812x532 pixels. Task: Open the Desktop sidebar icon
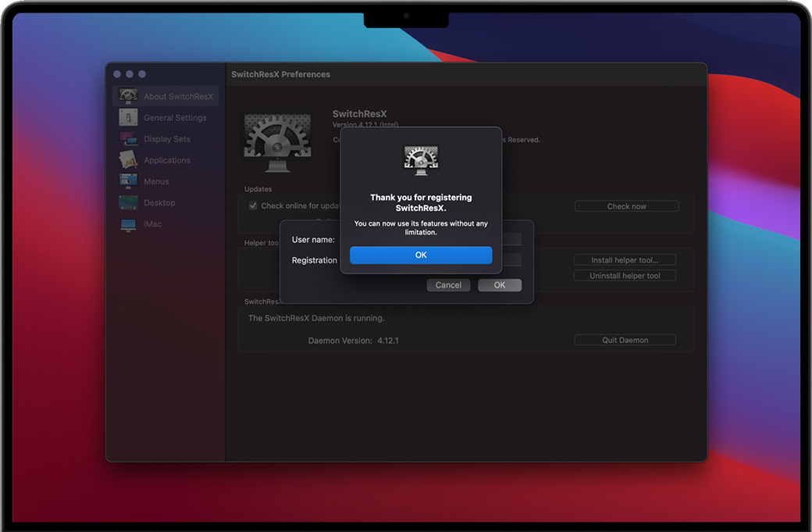[128, 202]
